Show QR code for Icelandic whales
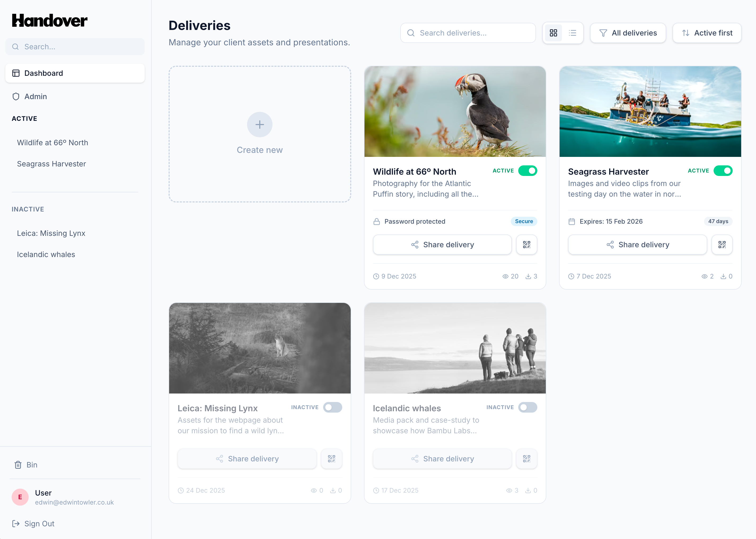This screenshot has width=756, height=539. [x=527, y=459]
